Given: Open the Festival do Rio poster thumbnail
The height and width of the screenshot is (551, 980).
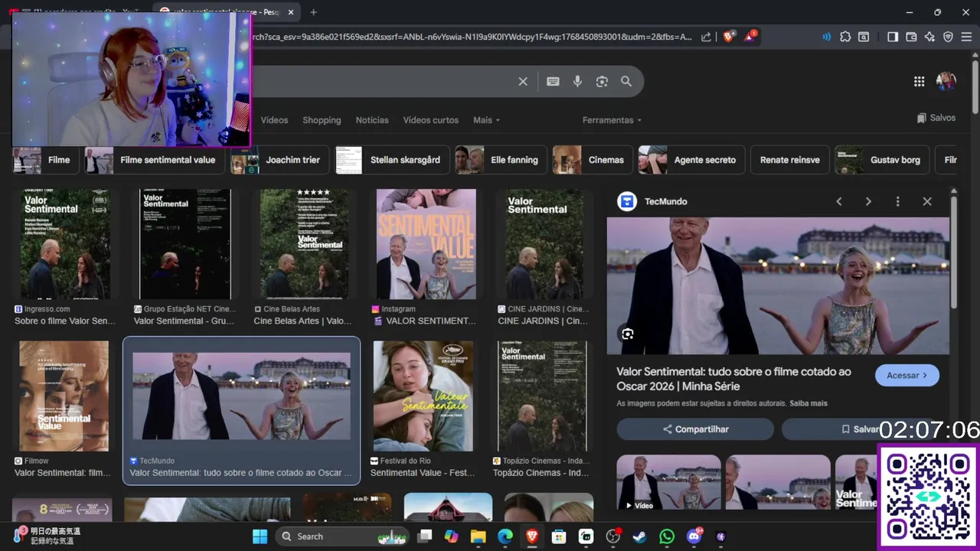Looking at the screenshot, I should coord(423,396).
